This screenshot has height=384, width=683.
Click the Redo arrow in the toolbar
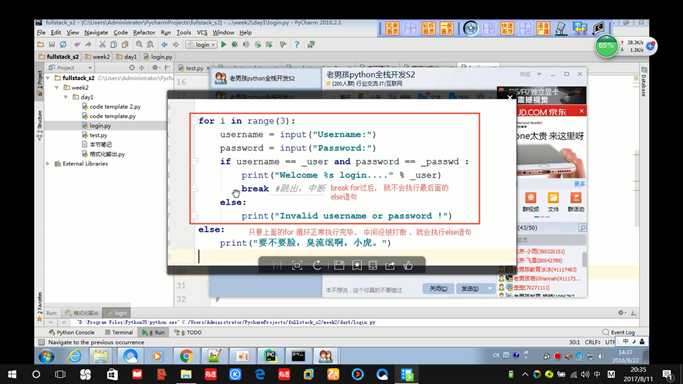[88, 44]
